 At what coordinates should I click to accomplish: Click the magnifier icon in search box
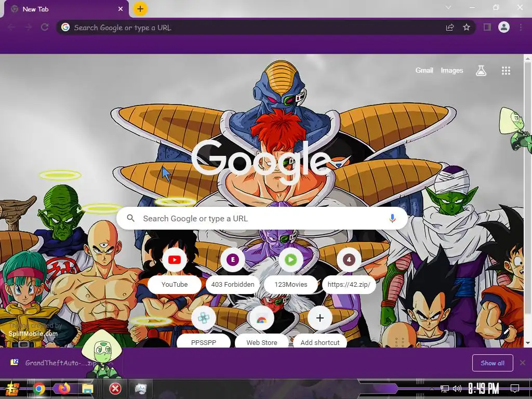(x=130, y=218)
